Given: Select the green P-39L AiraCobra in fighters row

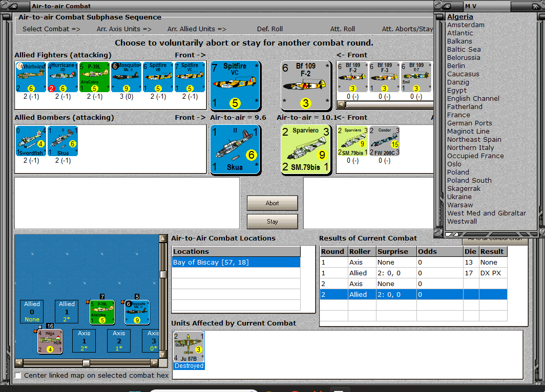Looking at the screenshot, I should pyautogui.click(x=95, y=77).
